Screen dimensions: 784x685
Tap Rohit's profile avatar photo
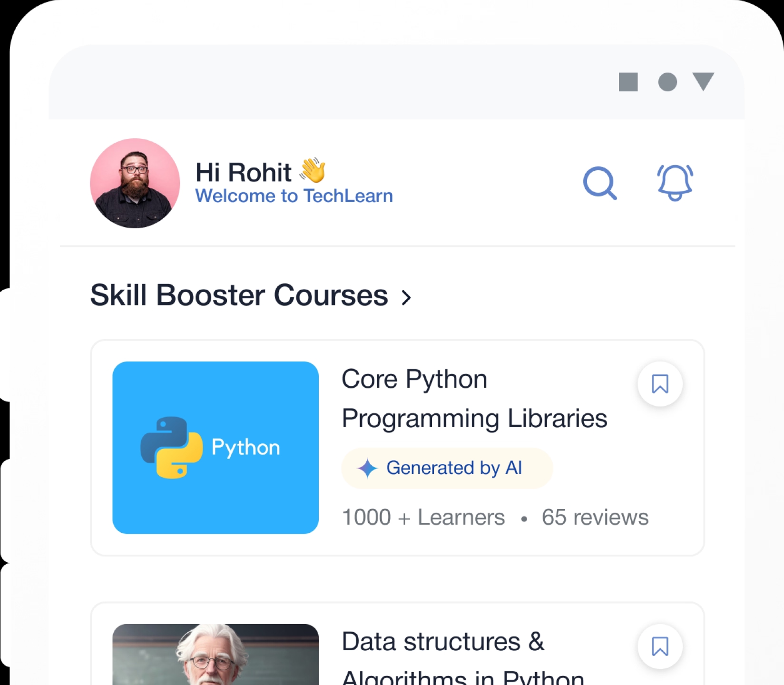coord(135,183)
